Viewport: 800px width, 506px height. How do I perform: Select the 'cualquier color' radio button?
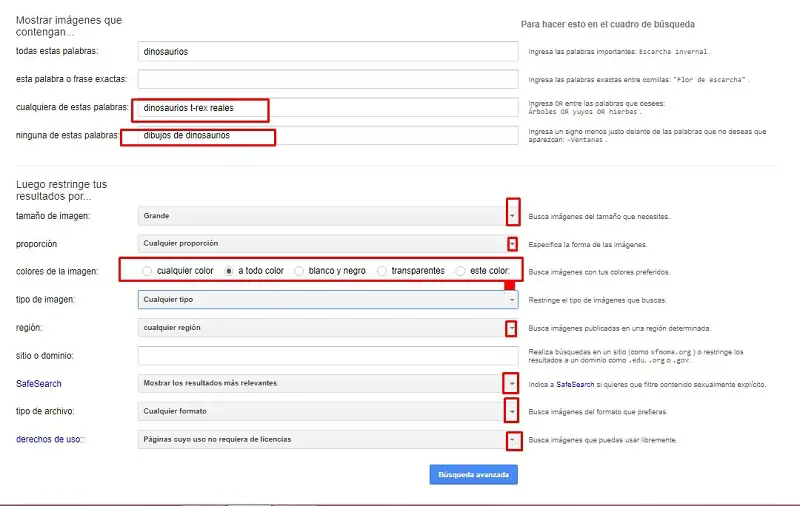coord(148,271)
